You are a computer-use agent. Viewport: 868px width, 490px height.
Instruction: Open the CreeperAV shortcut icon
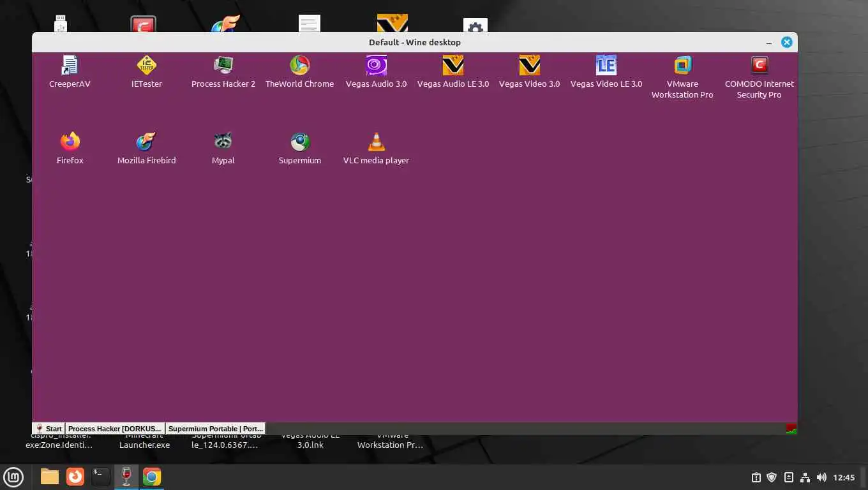point(70,65)
